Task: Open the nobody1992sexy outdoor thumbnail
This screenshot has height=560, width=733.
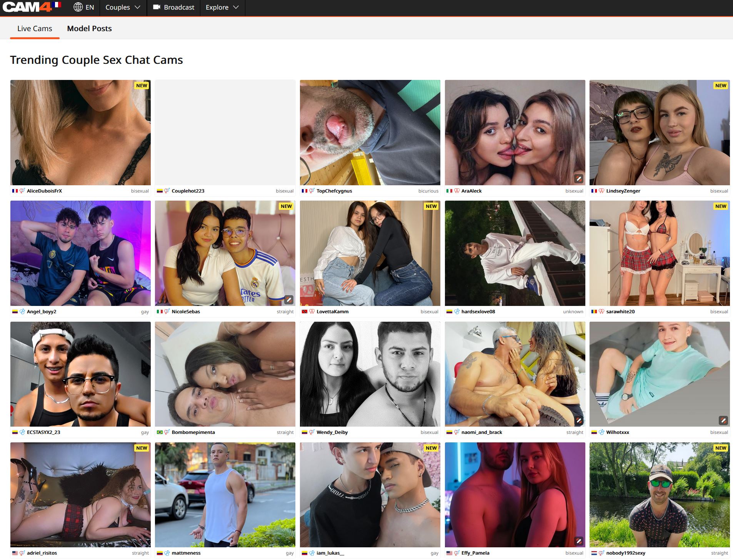Action: point(660,495)
